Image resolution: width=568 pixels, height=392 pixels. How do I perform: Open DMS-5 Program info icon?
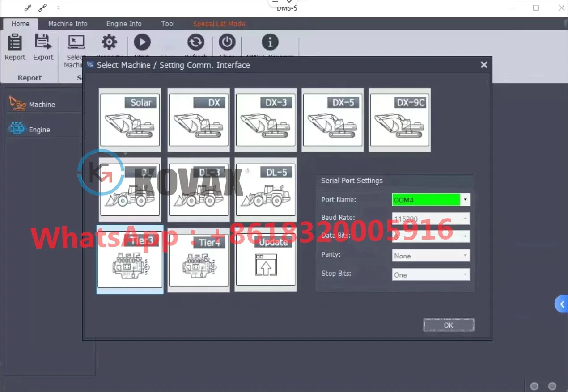pos(269,42)
